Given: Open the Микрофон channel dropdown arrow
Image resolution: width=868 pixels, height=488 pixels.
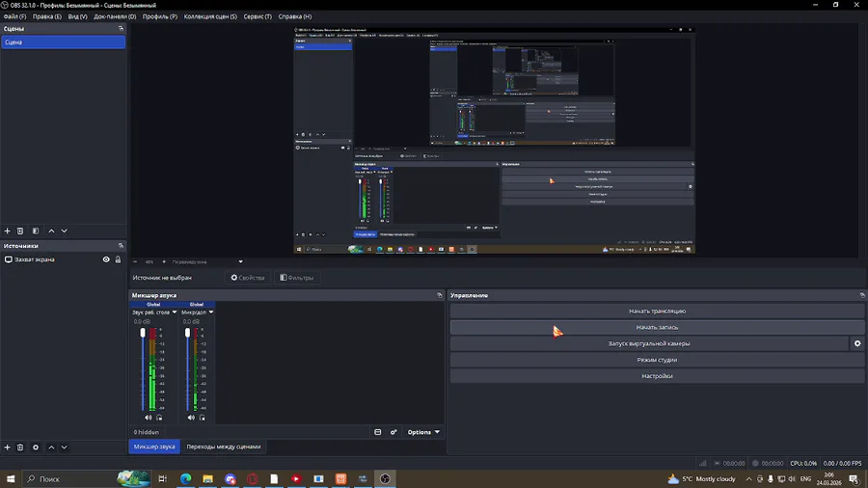Looking at the screenshot, I should pyautogui.click(x=211, y=312).
